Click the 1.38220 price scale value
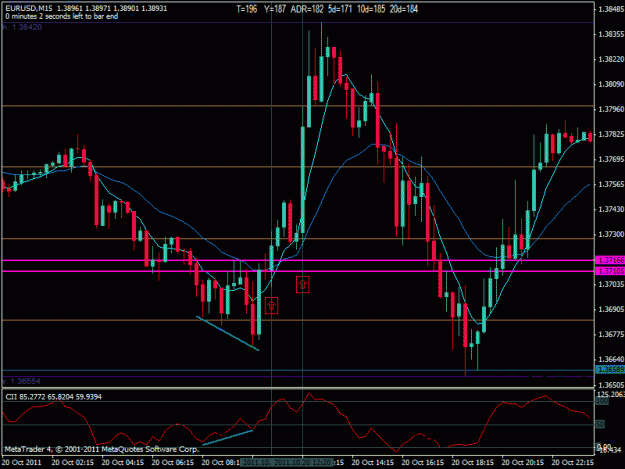 611,59
